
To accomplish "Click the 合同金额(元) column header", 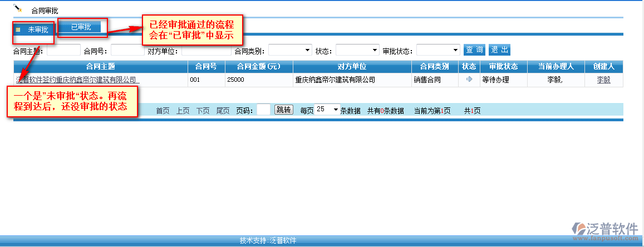I will click(258, 67).
